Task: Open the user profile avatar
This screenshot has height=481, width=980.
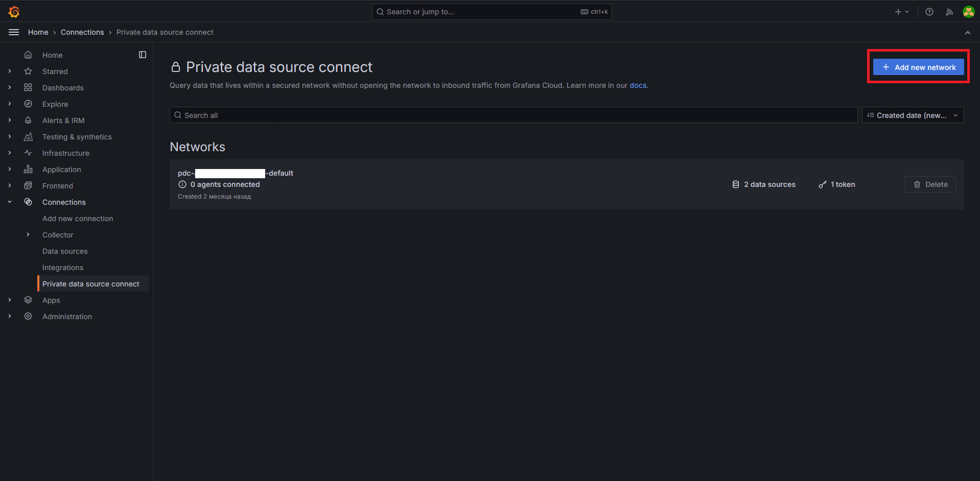Action: [x=968, y=12]
